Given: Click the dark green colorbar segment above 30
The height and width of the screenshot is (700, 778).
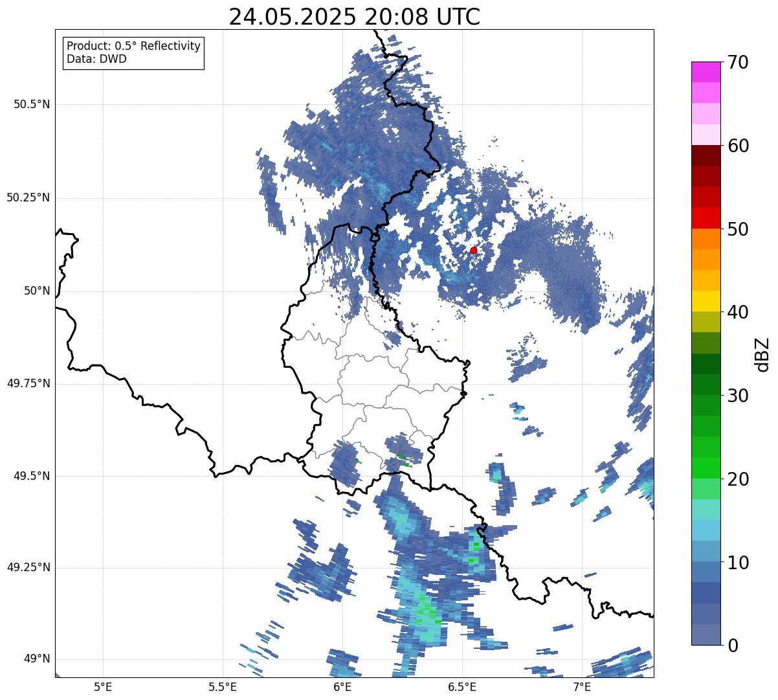Looking at the screenshot, I should tap(706, 385).
